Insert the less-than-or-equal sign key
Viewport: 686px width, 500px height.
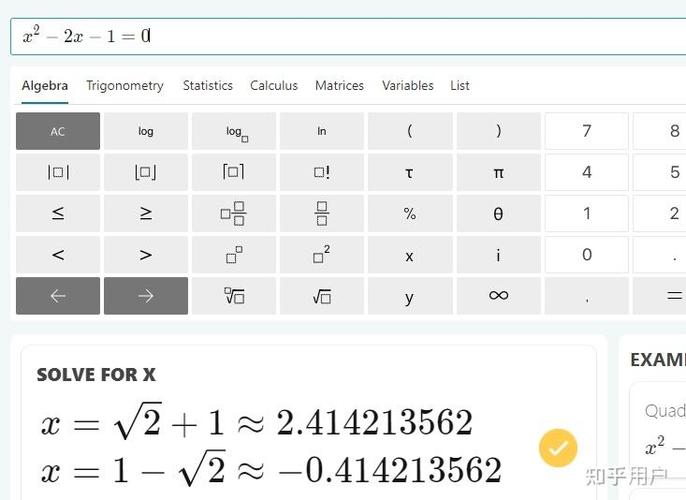(58, 213)
